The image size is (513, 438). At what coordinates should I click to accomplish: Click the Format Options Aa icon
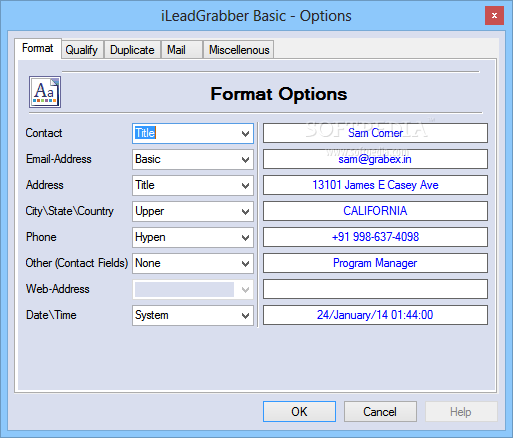click(45, 92)
